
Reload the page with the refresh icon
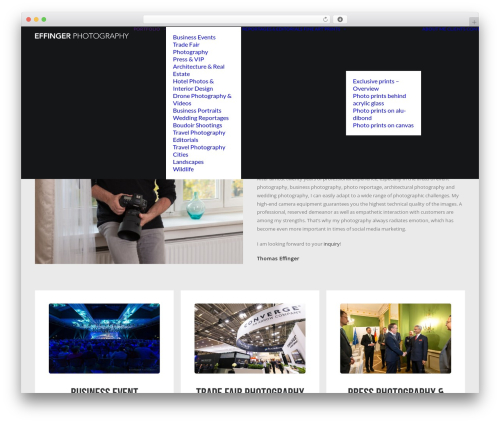tap(325, 19)
